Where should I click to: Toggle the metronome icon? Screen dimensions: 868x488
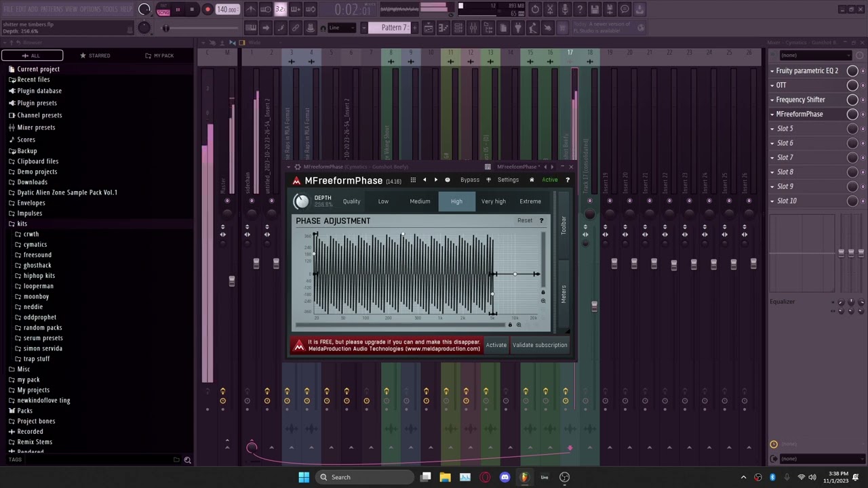(251, 9)
